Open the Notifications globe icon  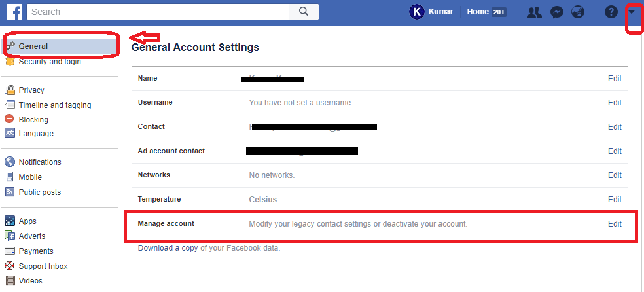click(x=578, y=12)
